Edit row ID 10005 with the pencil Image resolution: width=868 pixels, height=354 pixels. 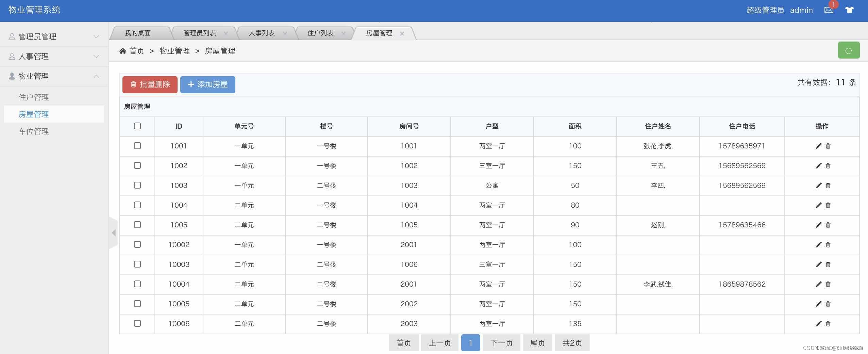(819, 304)
